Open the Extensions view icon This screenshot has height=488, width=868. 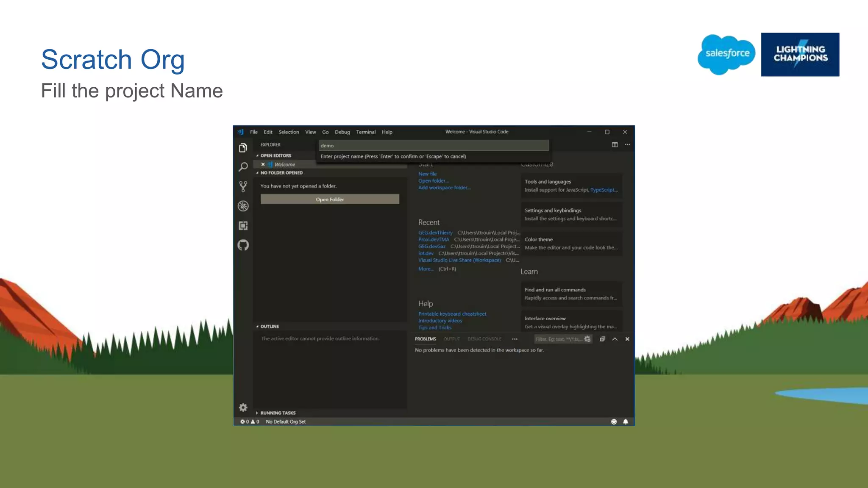point(243,225)
